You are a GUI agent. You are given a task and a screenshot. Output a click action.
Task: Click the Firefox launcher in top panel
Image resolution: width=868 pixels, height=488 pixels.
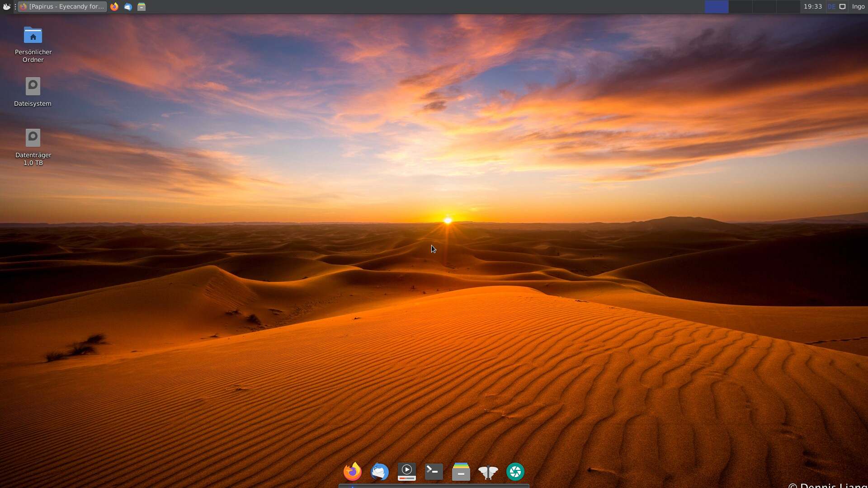click(114, 7)
